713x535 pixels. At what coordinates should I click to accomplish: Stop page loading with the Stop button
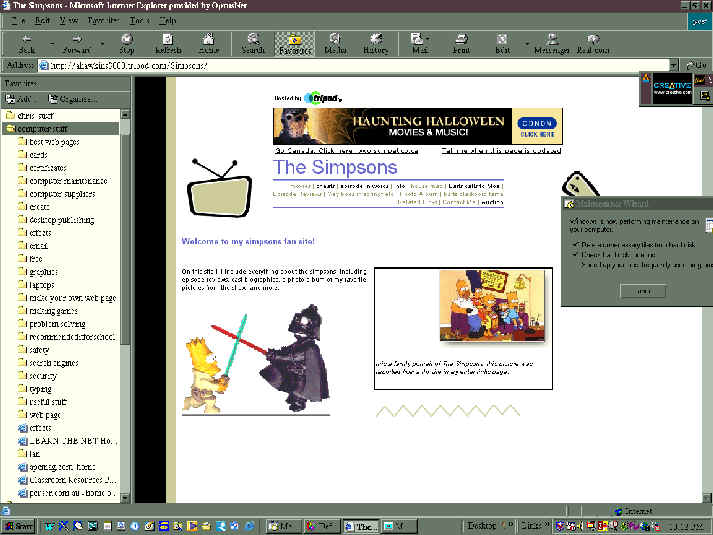pyautogui.click(x=127, y=44)
